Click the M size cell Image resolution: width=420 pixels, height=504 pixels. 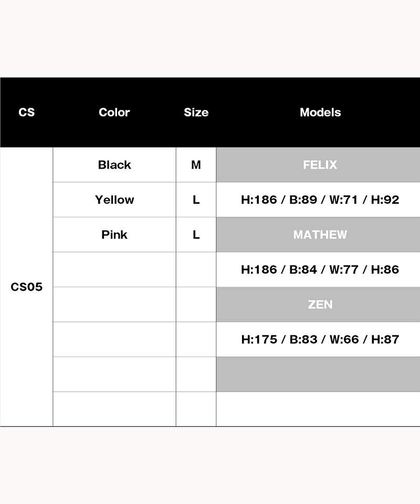click(x=196, y=165)
